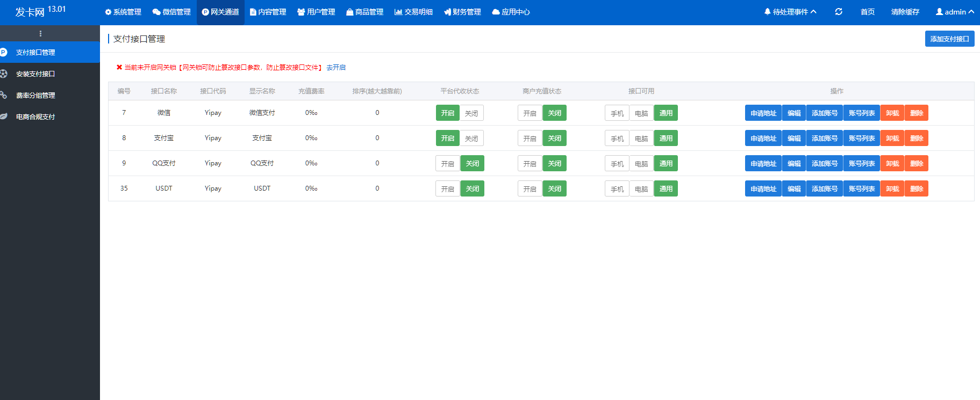Turn off 平台代收 for 微信 row
This screenshot has width=980, height=400.
[x=471, y=113]
